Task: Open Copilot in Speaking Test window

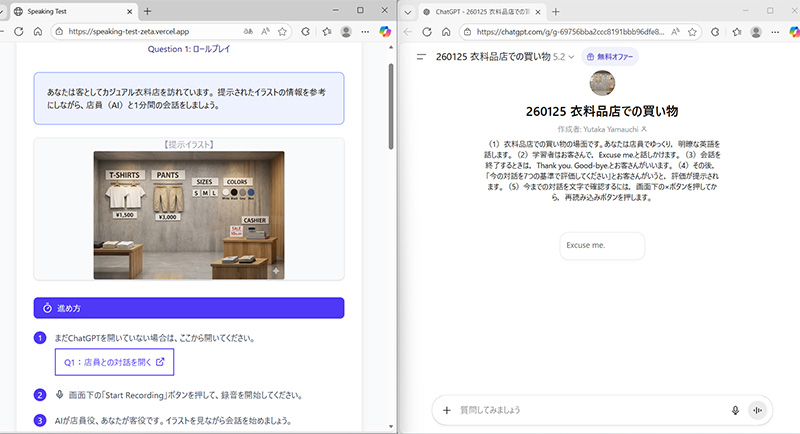Action: (385, 32)
